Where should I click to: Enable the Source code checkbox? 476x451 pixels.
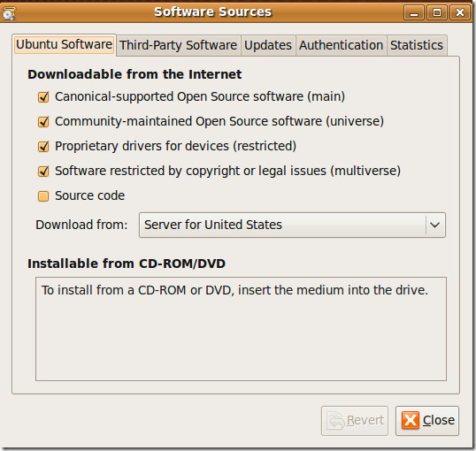pos(43,196)
